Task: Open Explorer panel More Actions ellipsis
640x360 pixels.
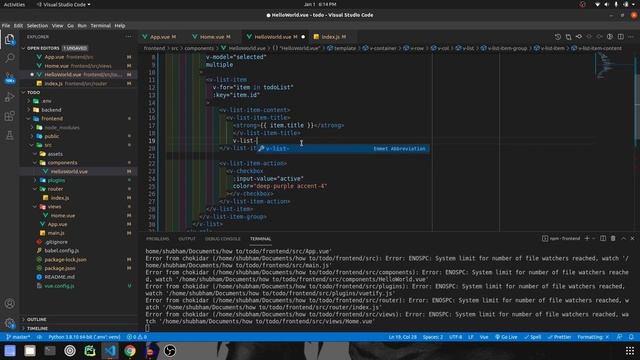Action: pyautogui.click(x=129, y=37)
